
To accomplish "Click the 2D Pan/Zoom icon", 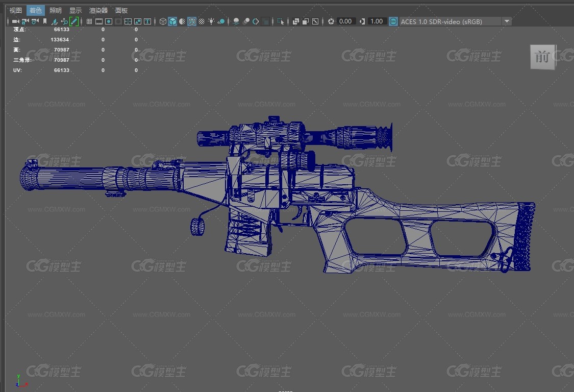I will 64,21.
